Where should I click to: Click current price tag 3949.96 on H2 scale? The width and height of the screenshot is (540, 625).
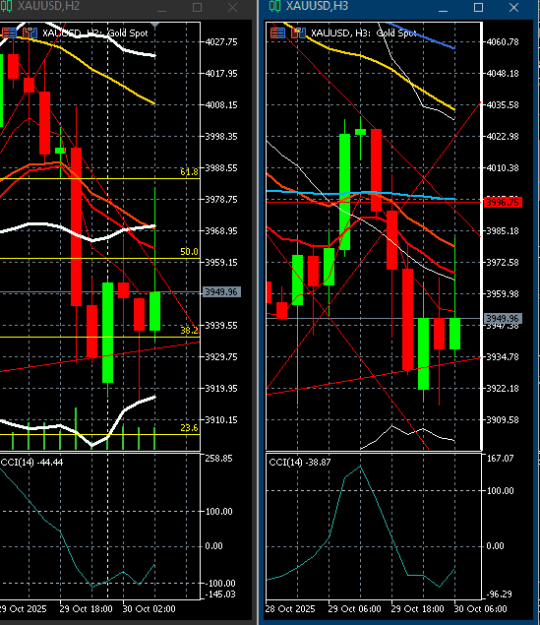click(221, 292)
